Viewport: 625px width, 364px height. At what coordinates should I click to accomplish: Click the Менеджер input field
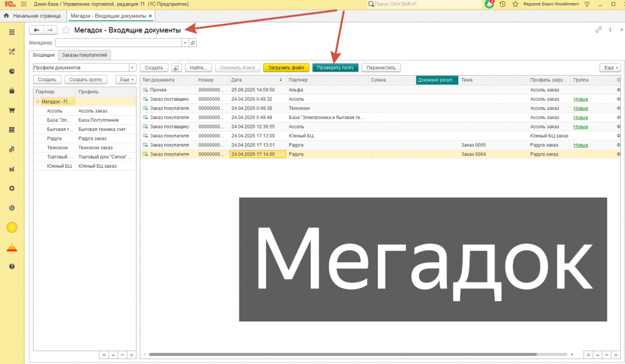pyautogui.click(x=118, y=43)
